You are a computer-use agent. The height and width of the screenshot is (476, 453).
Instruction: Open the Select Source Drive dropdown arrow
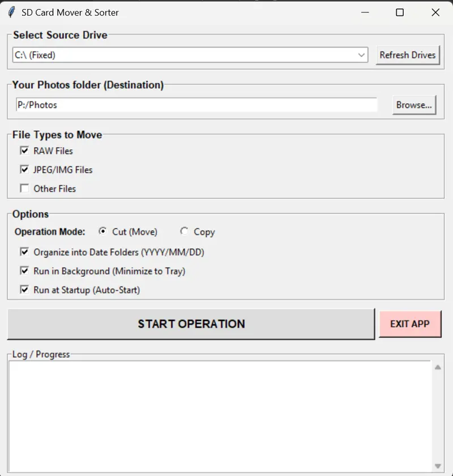pos(362,55)
